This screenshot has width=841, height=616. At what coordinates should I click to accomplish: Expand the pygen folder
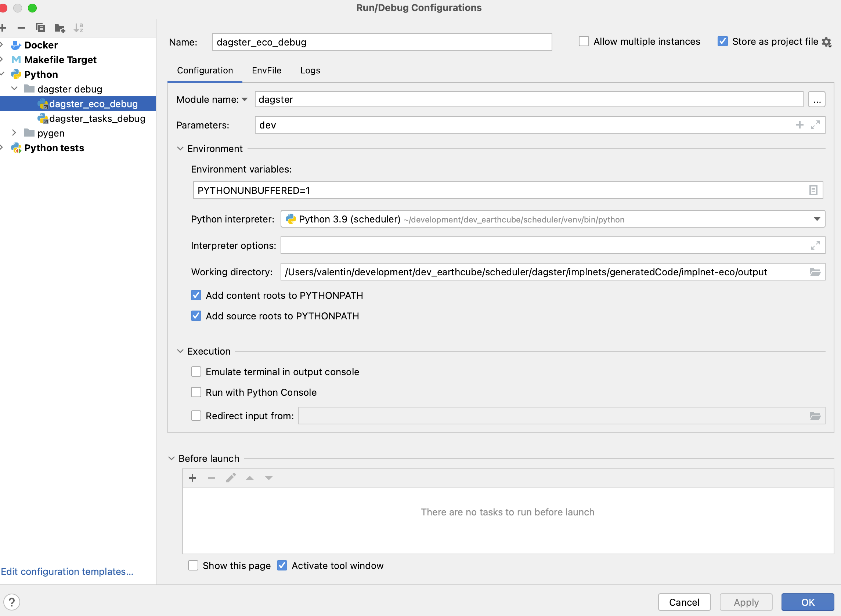pyautogui.click(x=15, y=133)
